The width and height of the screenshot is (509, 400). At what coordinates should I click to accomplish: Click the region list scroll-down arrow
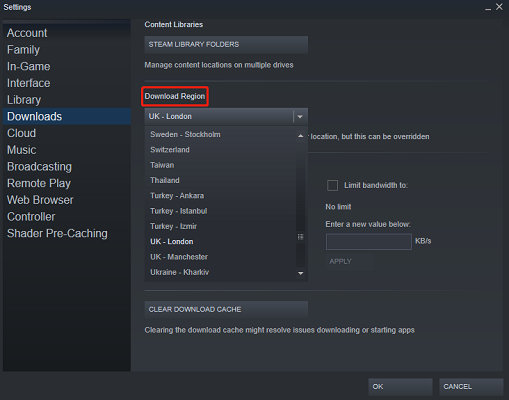pos(301,273)
